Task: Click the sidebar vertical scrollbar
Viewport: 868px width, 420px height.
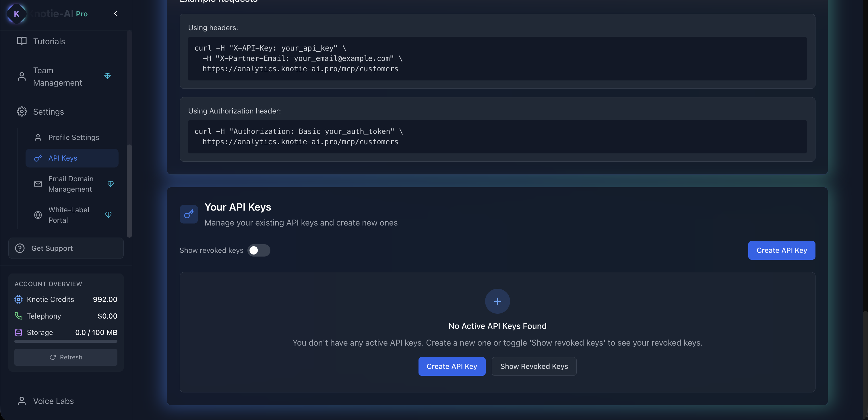Action: click(x=129, y=190)
